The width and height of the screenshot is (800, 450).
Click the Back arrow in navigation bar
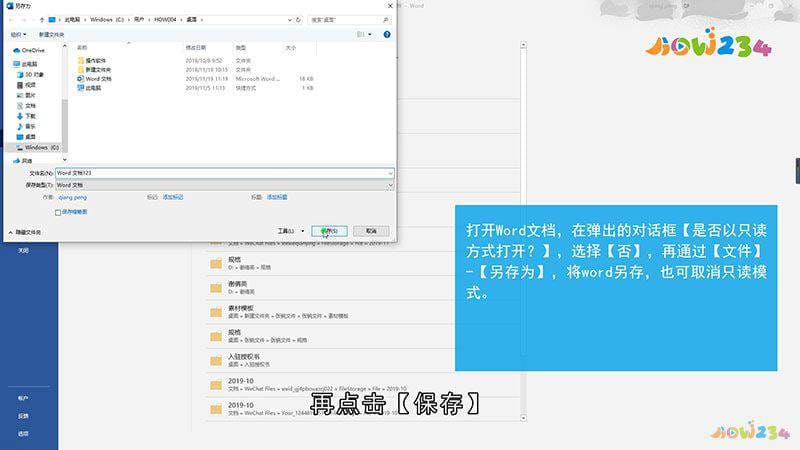(11, 19)
